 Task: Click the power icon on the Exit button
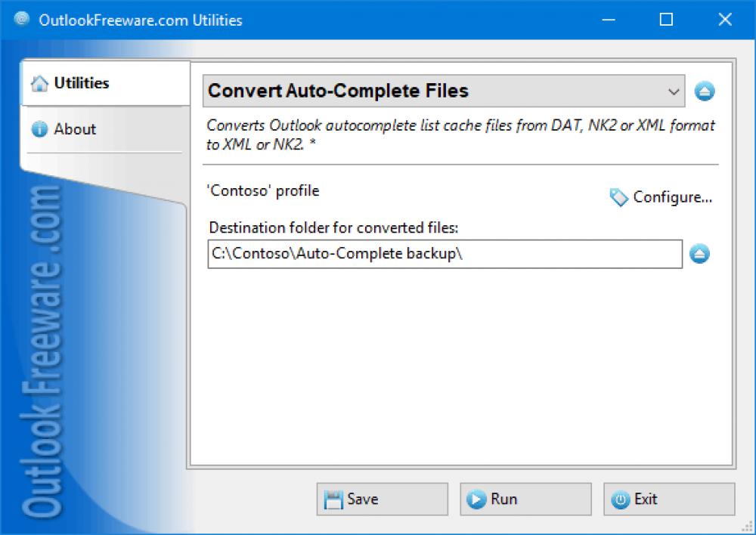coord(621,499)
